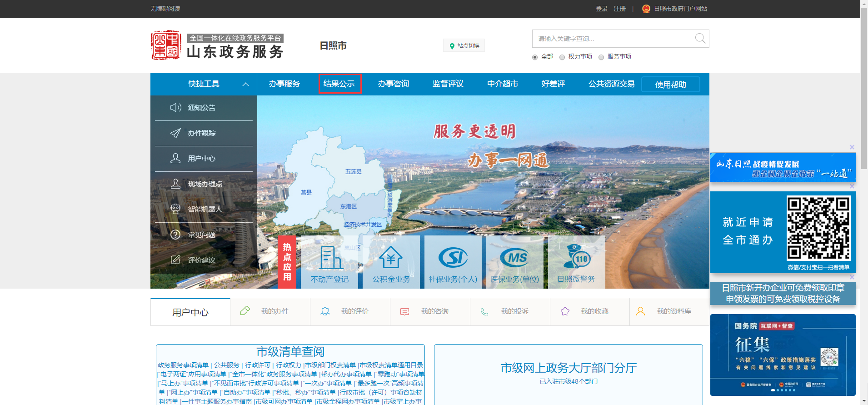Viewport: 868px width, 405px height.
Task: Open the 登录 login link
Action: pos(601,9)
